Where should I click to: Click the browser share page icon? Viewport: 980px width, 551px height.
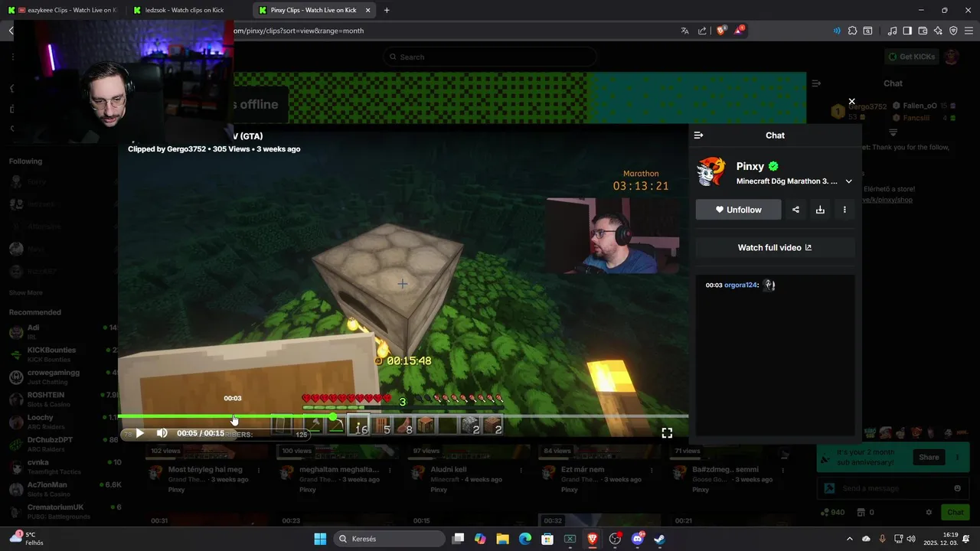[703, 31]
